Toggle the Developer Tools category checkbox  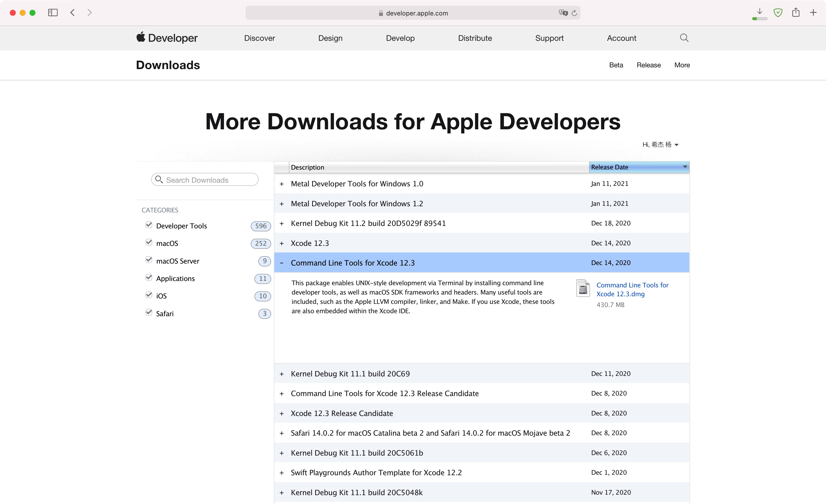pos(149,225)
